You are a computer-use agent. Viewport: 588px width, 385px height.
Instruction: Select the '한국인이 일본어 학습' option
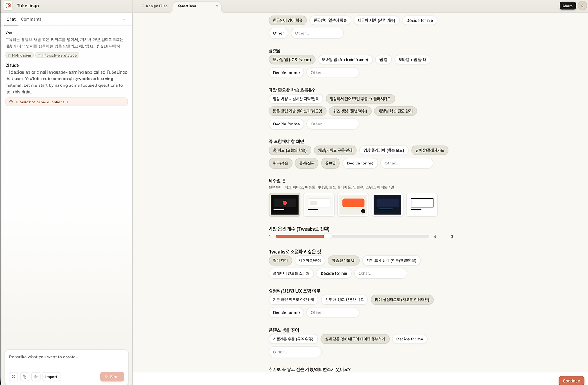pyautogui.click(x=330, y=20)
